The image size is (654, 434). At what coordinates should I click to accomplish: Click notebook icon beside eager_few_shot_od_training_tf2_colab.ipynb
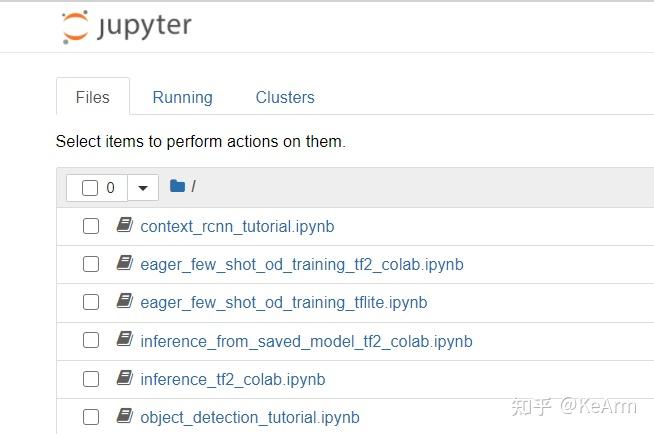(124, 263)
